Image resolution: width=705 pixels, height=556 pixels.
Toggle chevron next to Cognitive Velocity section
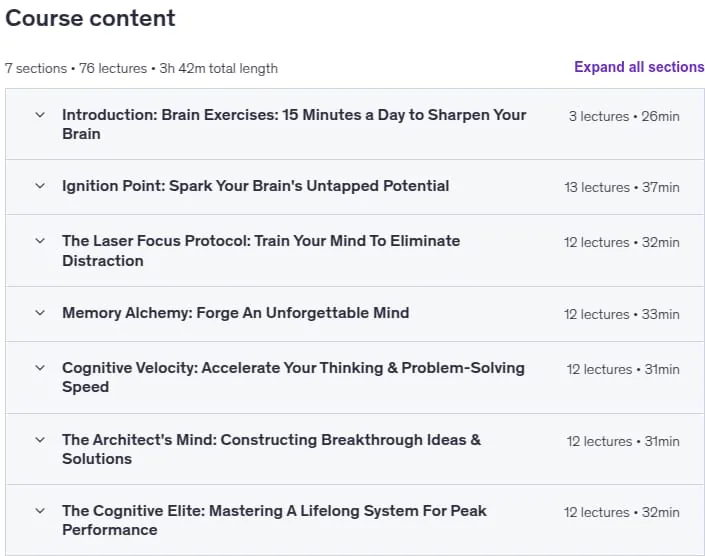tap(40, 368)
